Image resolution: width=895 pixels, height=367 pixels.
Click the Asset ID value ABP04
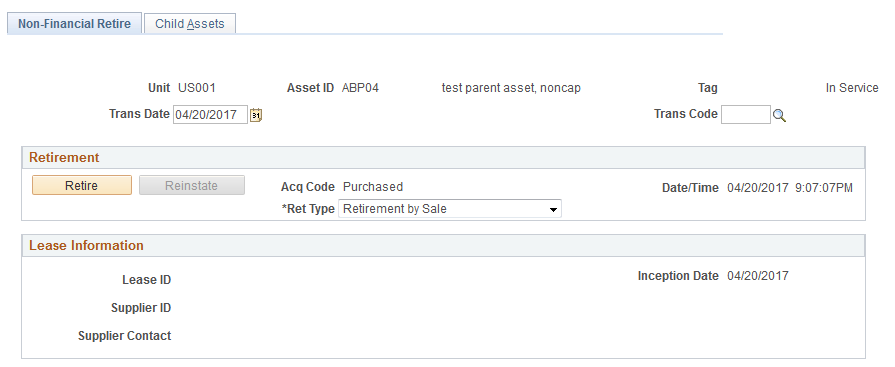point(360,88)
